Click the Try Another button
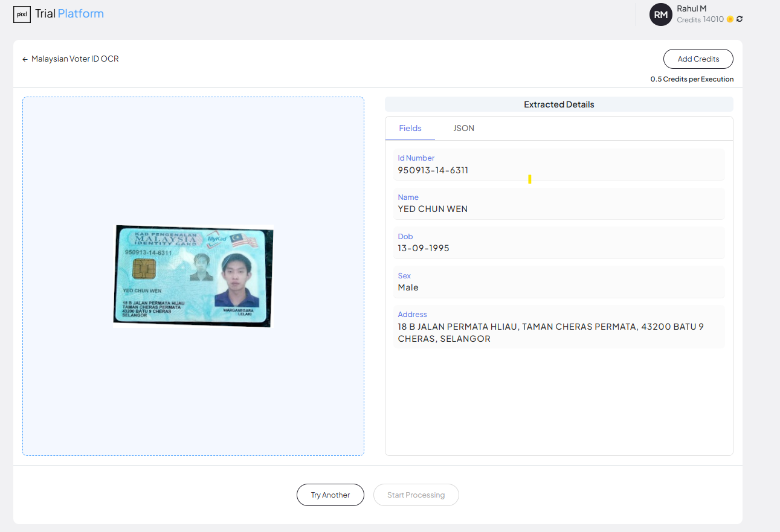780x532 pixels. pos(330,495)
